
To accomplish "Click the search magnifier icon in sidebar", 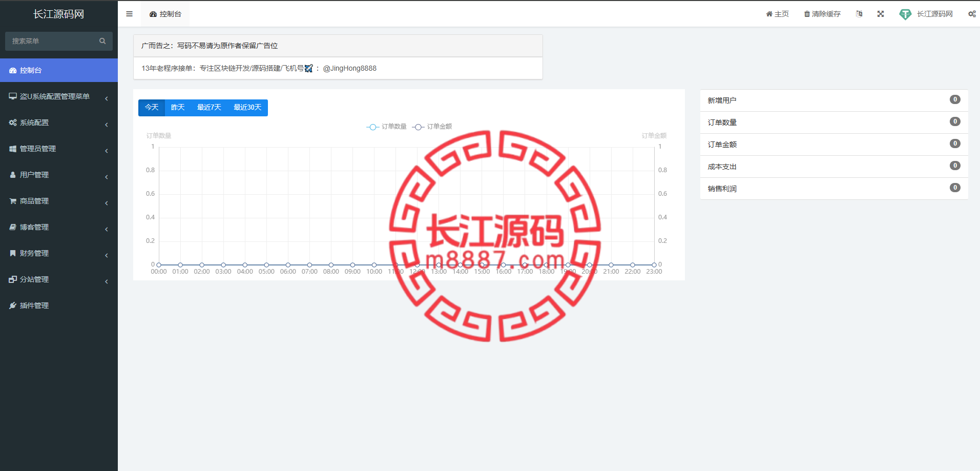I will (102, 41).
